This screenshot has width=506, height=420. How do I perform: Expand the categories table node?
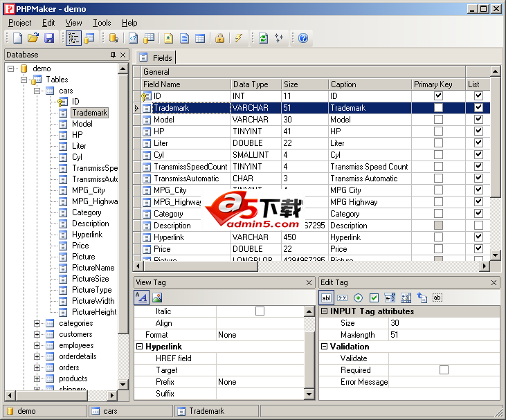[37, 323]
